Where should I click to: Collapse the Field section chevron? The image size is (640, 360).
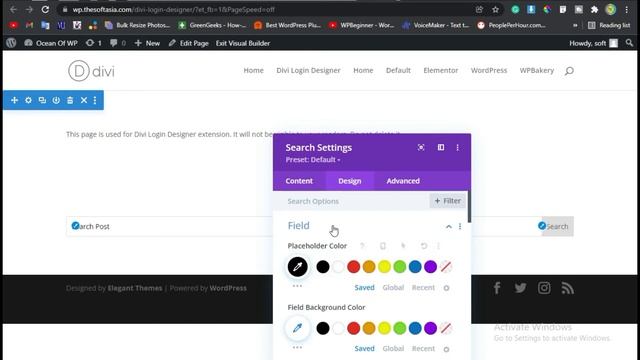point(449,227)
